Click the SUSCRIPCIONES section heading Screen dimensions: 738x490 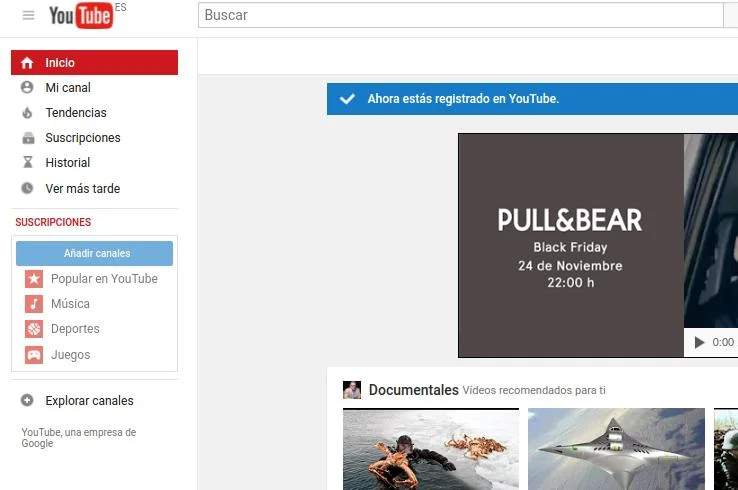pos(53,222)
